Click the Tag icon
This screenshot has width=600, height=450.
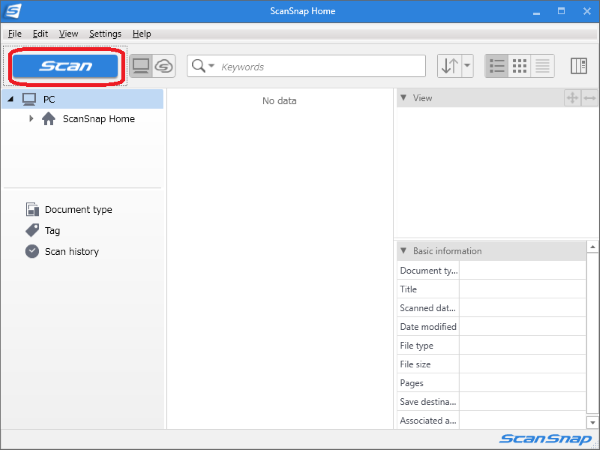tap(32, 230)
